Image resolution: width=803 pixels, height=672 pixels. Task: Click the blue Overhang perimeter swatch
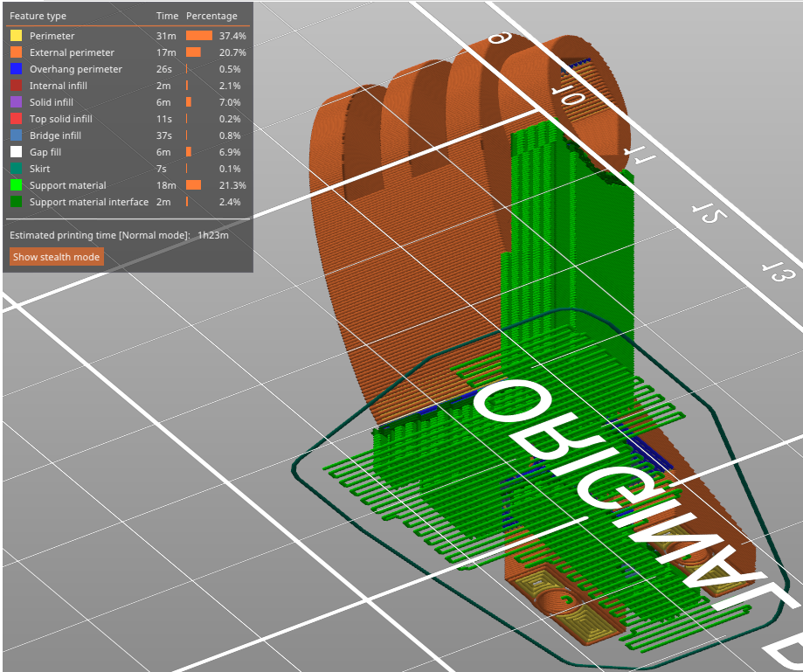coord(16,69)
